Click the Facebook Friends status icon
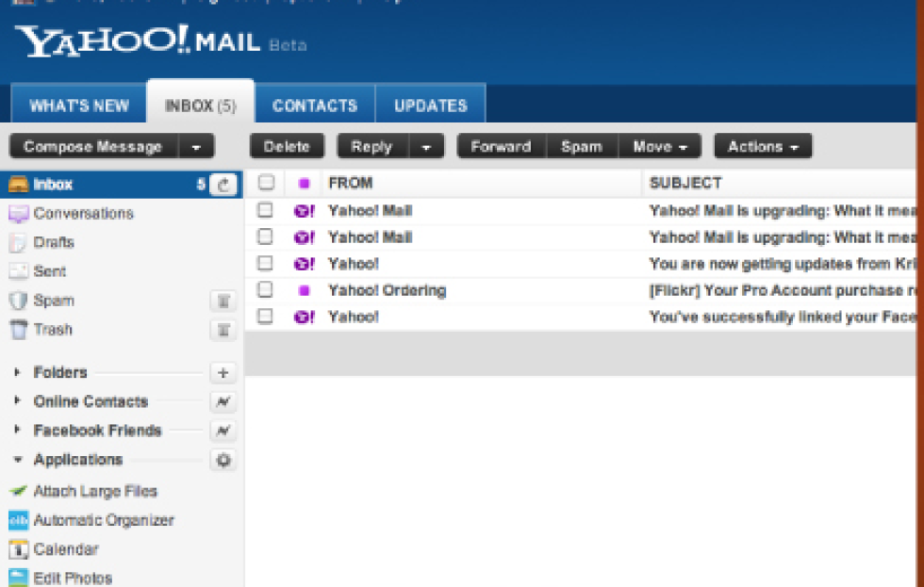Image resolution: width=924 pixels, height=587 pixels. [x=223, y=432]
